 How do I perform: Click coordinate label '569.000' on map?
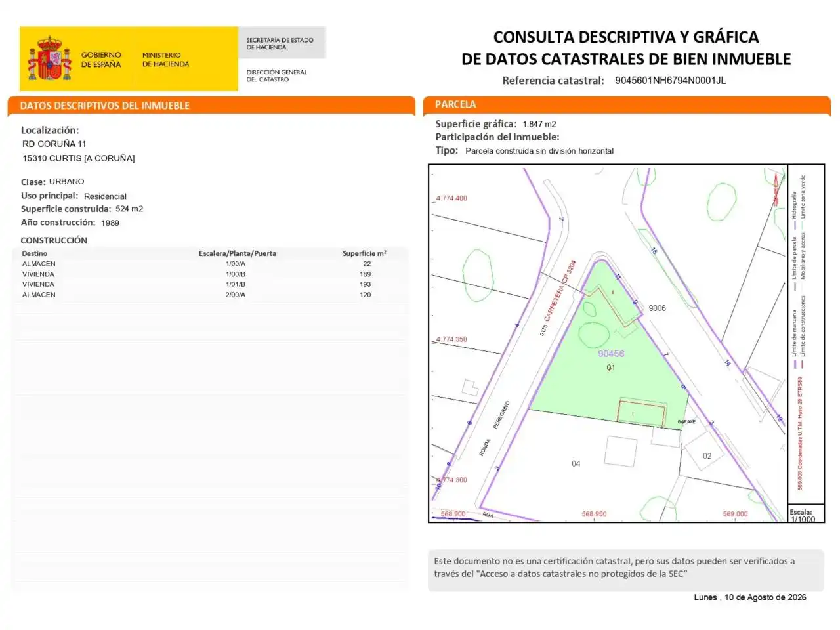point(735,514)
